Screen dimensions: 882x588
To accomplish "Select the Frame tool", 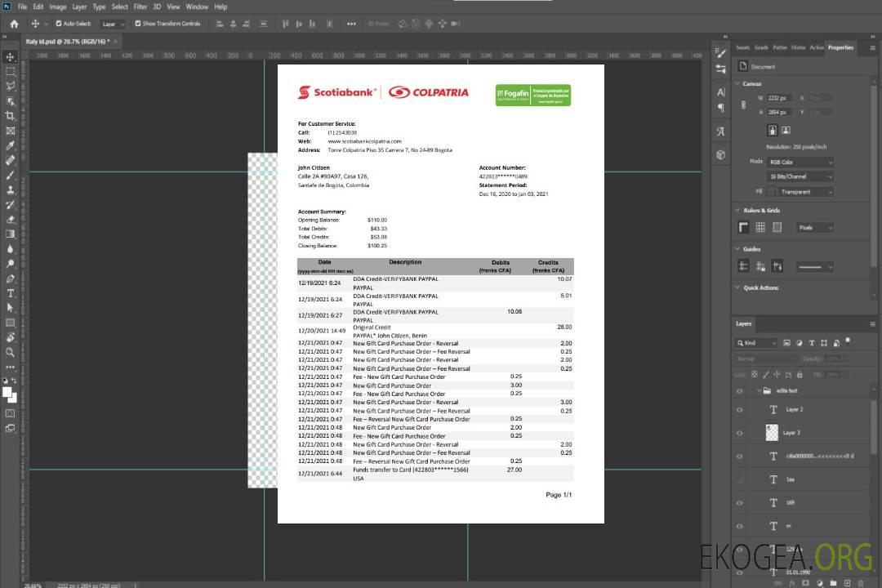I will (x=10, y=131).
